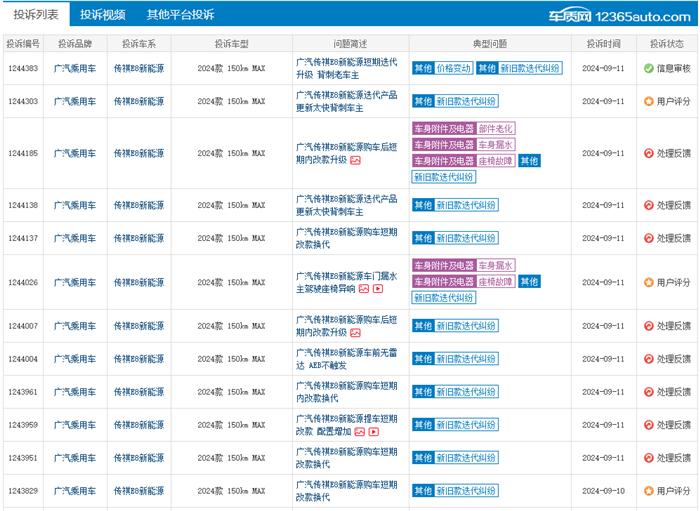
Task: Select complaint number 1244383
Action: tap(23, 68)
